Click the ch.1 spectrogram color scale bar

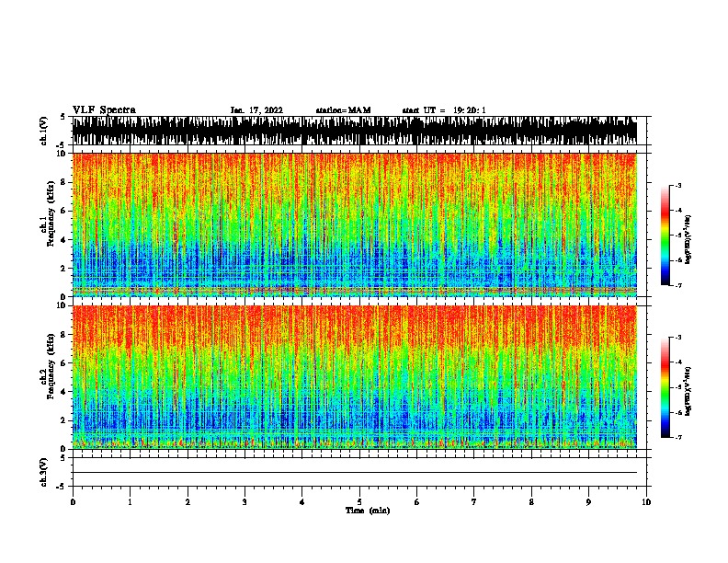pos(665,236)
